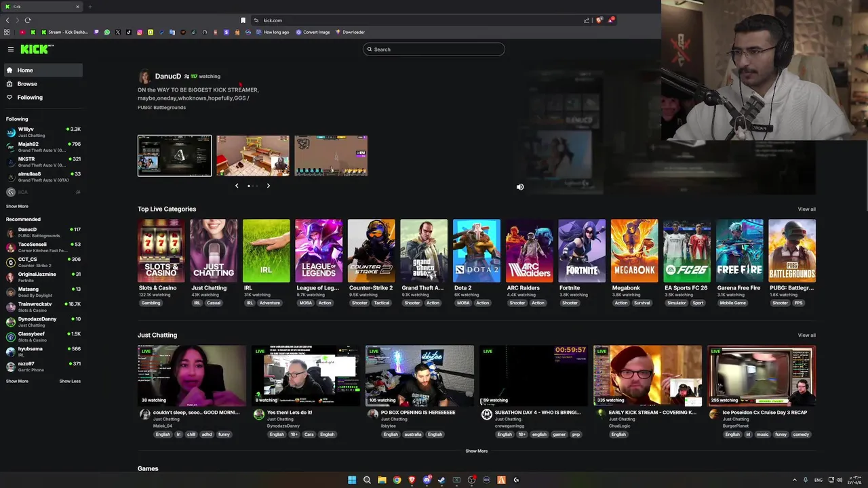Select third featured carousel thumbnail
The image size is (868, 488).
331,156
